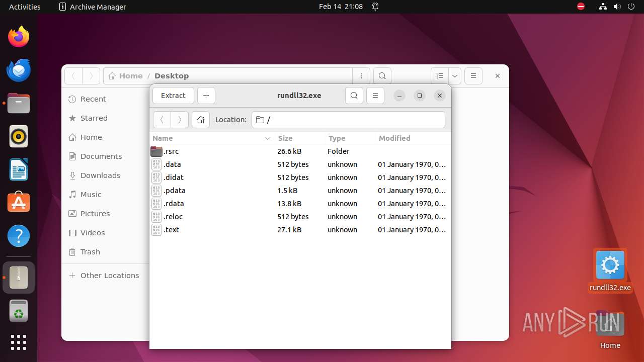644x362 pixels.
Task: Select the .didat file entry
Action: 300,177
